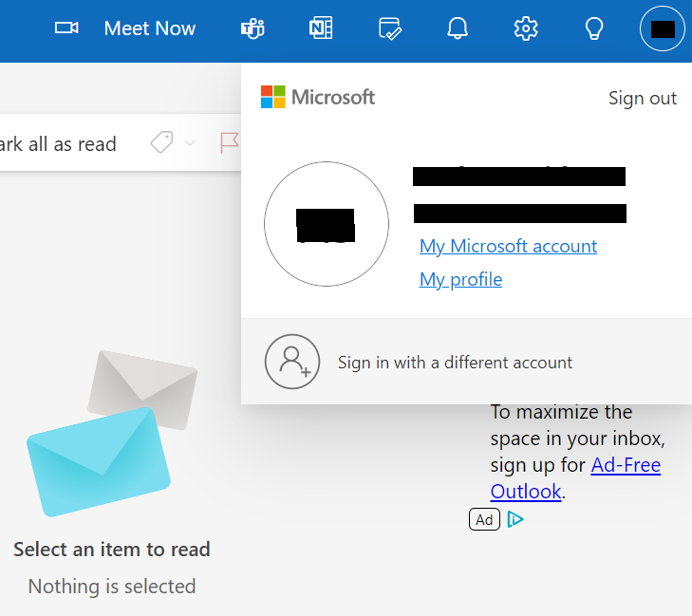Click the Sign out link
Viewport: 692px width, 616px height.
coord(643,98)
